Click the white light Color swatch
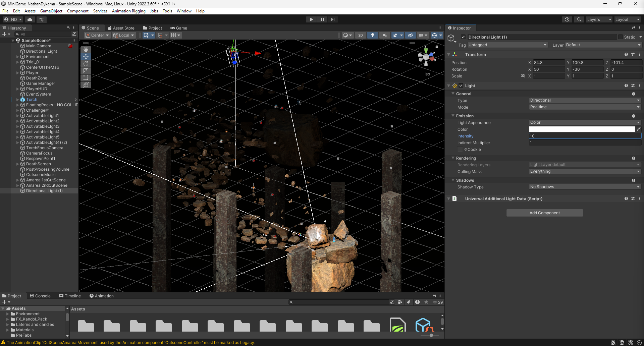The image size is (644, 346). [582, 129]
